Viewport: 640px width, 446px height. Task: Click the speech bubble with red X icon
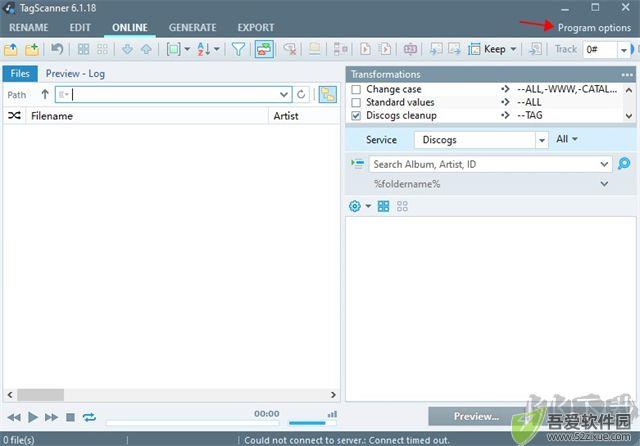coord(290,49)
